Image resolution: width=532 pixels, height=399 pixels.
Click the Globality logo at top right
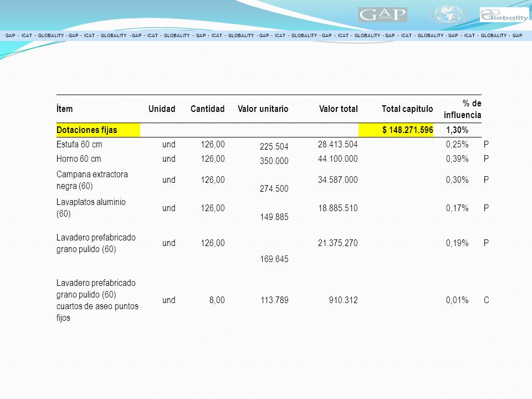click(504, 15)
